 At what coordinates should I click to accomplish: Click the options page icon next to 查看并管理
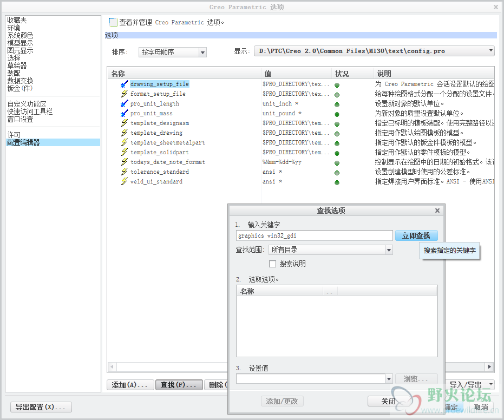tap(113, 22)
